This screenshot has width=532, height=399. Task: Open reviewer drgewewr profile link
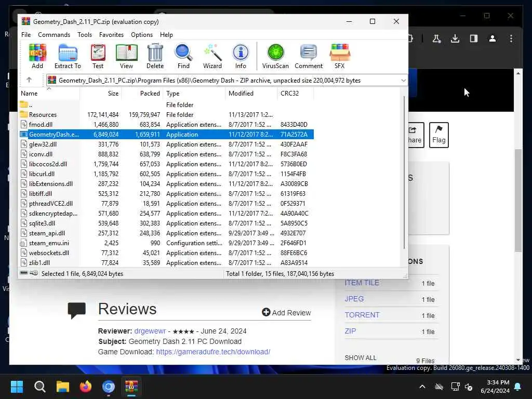click(150, 331)
